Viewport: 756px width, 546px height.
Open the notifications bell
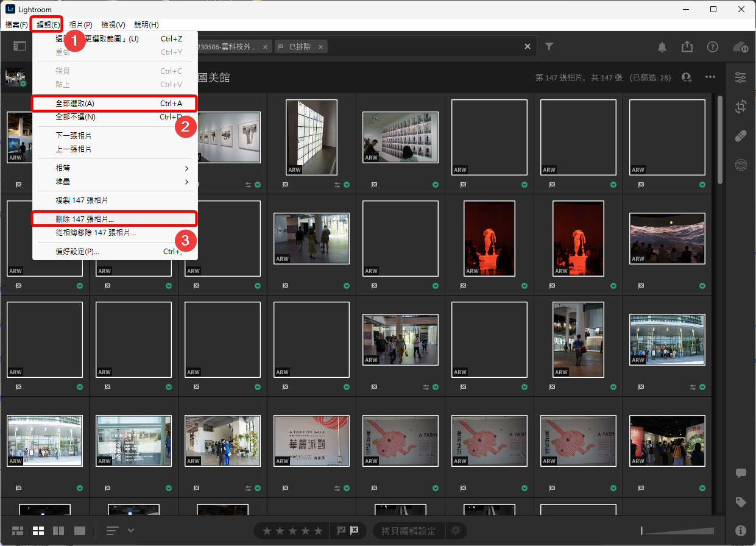pos(662,47)
